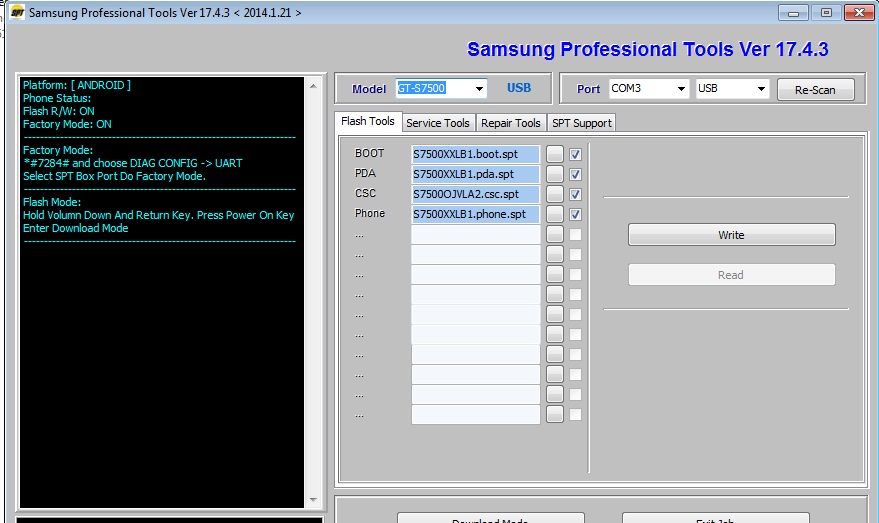Click the Exit Job button
The image size is (879, 523).
click(x=715, y=518)
